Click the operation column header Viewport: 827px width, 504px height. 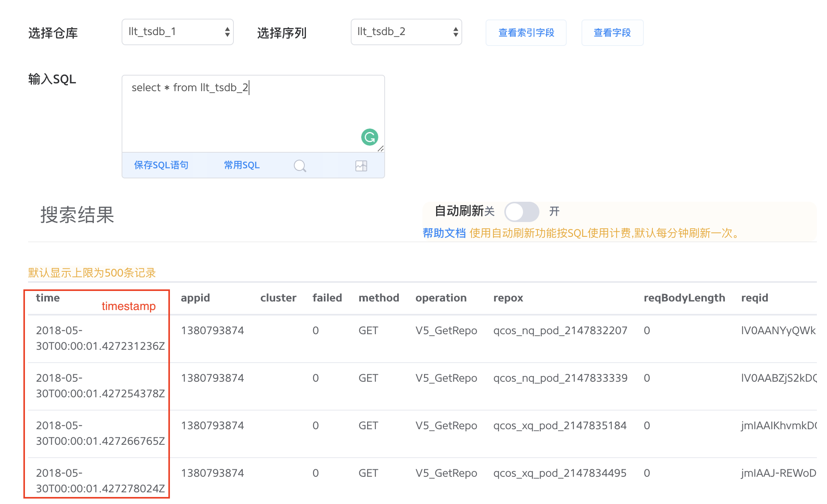[441, 298]
